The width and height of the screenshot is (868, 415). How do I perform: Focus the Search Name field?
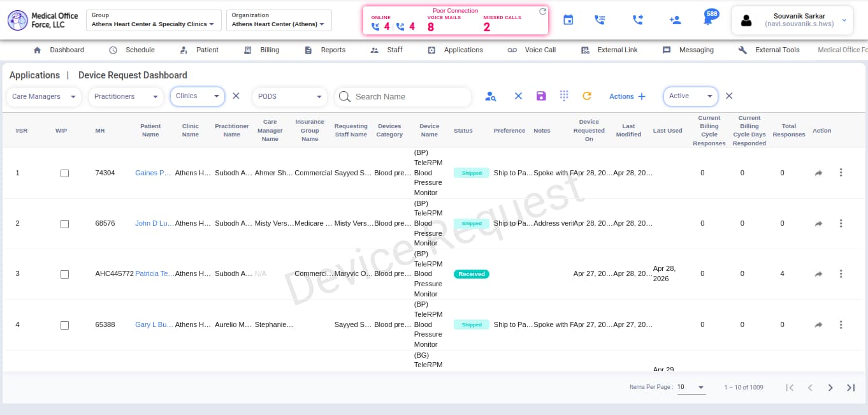403,97
